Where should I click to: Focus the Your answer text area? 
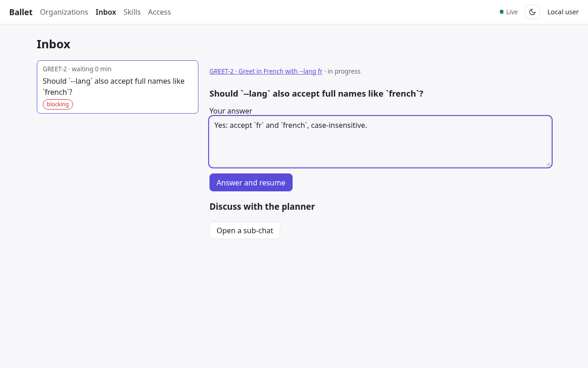380,142
